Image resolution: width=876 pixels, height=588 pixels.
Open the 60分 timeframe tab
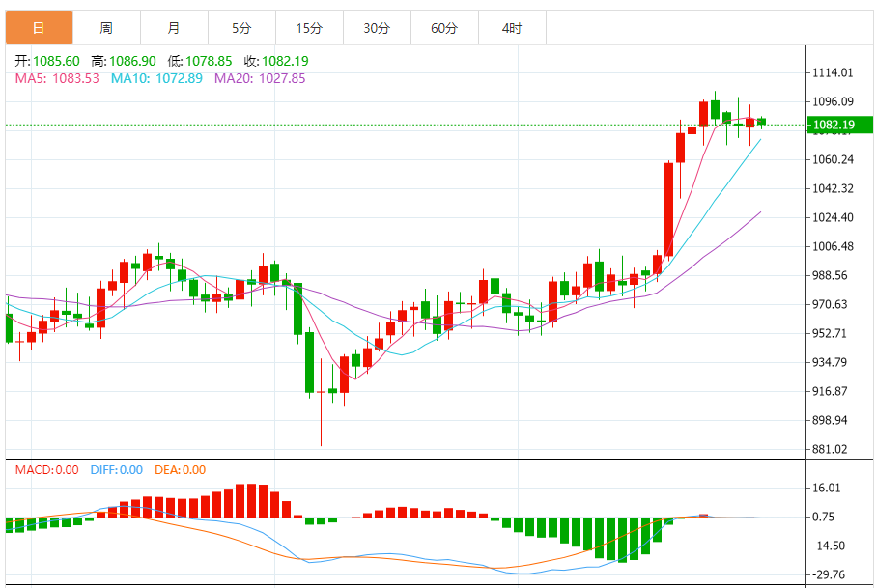(444, 27)
